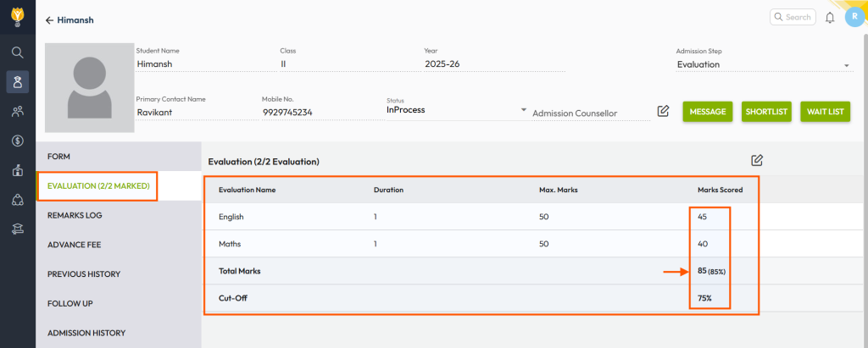Click the SHORTLIST button
Viewport: 868px width, 348px height.
(x=766, y=112)
